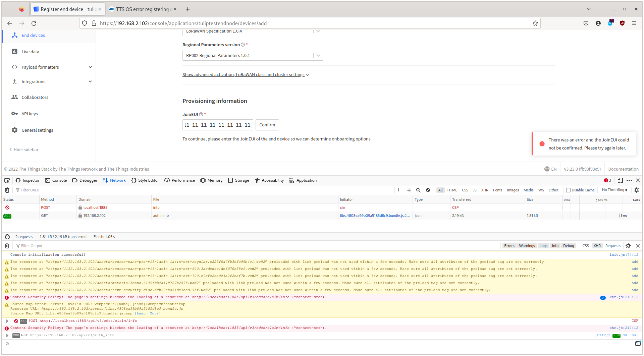Toggle the Logs console filter
Viewport: 644px width, 356px height.
tap(543, 246)
